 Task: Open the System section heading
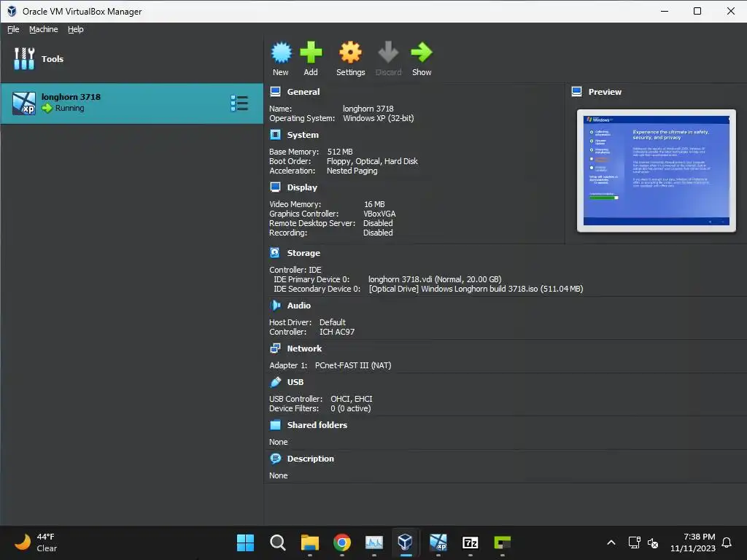point(303,135)
